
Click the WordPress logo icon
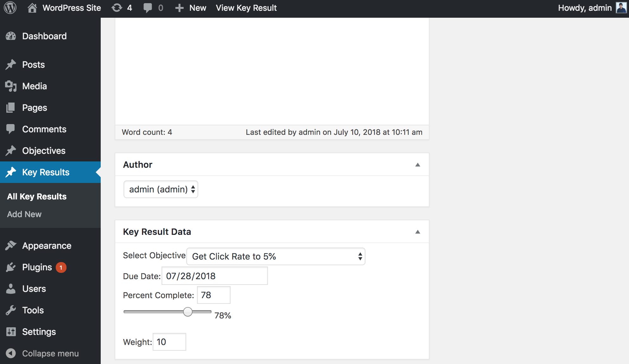(x=10, y=8)
